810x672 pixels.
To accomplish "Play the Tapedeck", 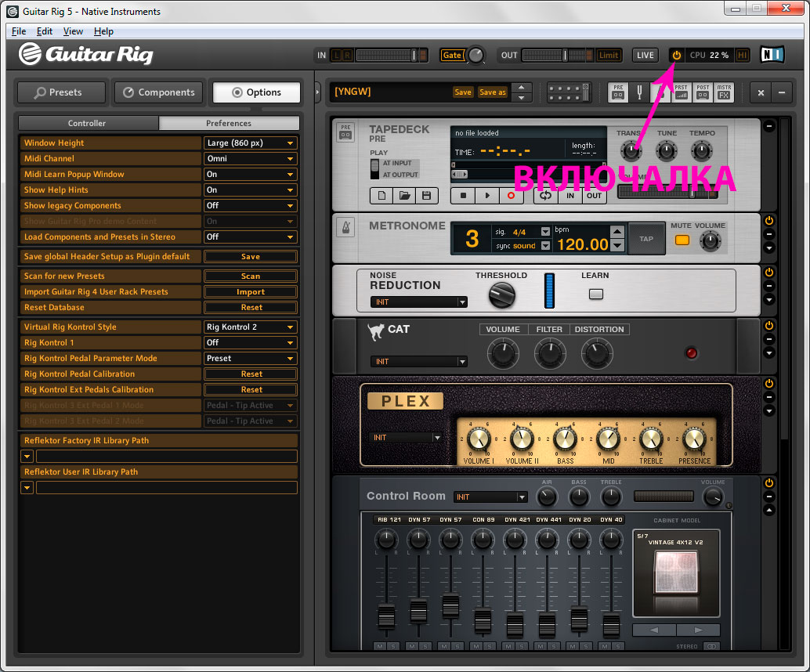I will click(x=487, y=196).
